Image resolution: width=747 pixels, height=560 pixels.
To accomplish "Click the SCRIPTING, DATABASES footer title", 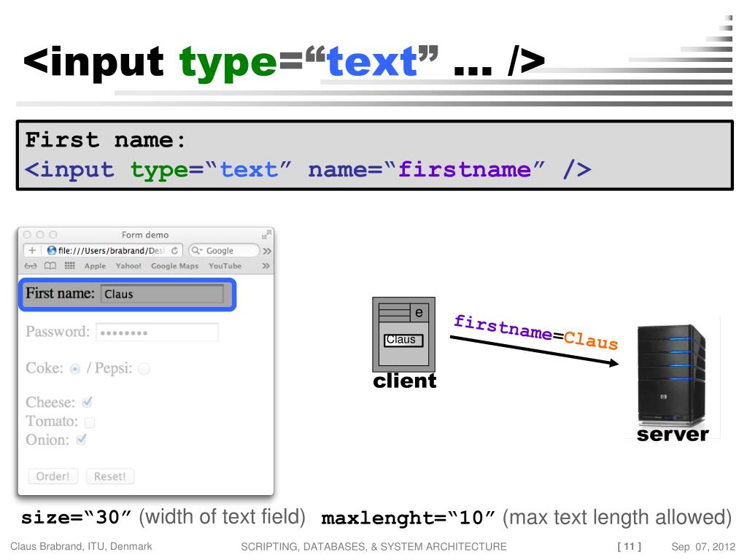I will coord(373,547).
